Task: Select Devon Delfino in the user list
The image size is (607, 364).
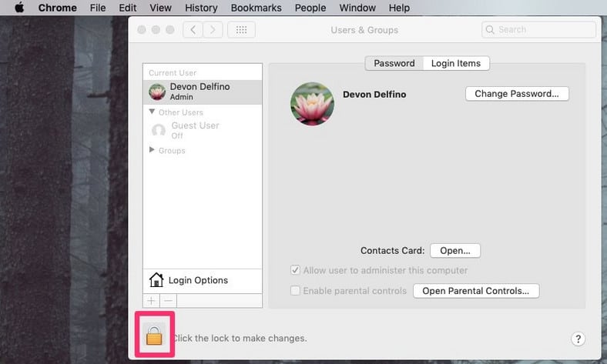Action: coord(203,92)
